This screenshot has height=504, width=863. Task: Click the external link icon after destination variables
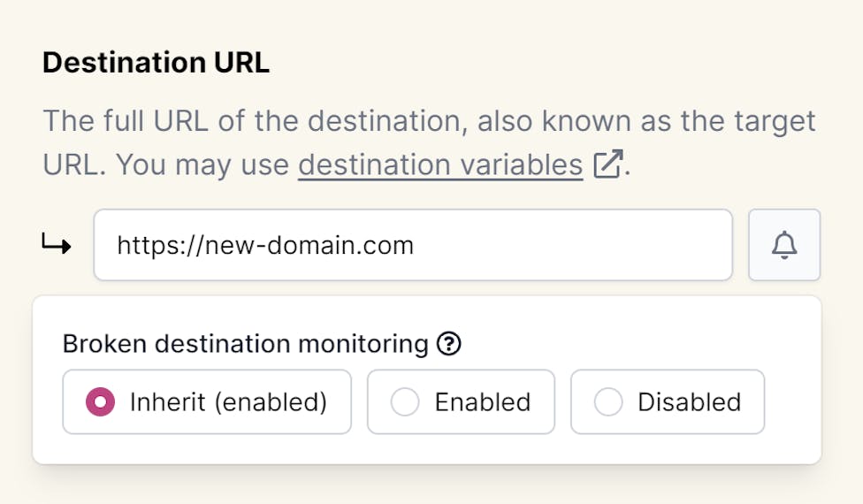point(607,165)
